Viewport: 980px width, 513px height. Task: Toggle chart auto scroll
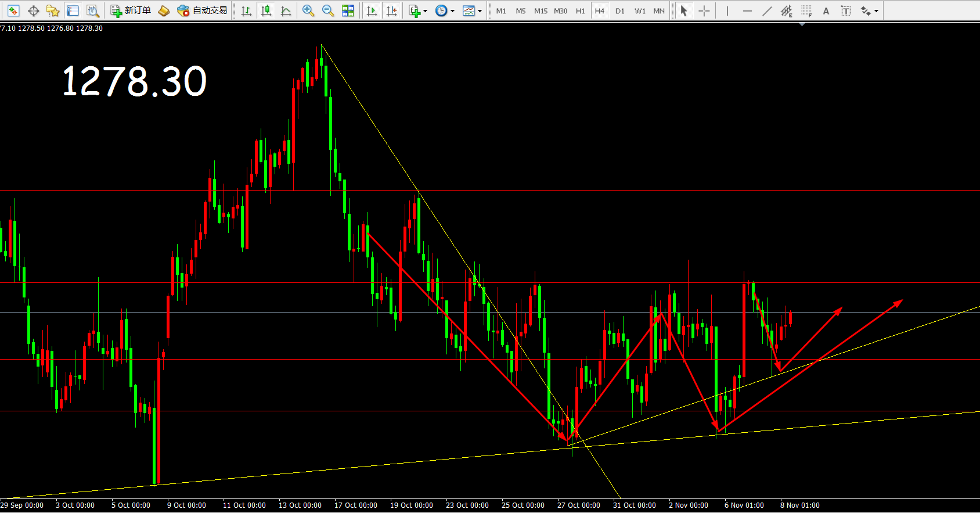pyautogui.click(x=372, y=10)
